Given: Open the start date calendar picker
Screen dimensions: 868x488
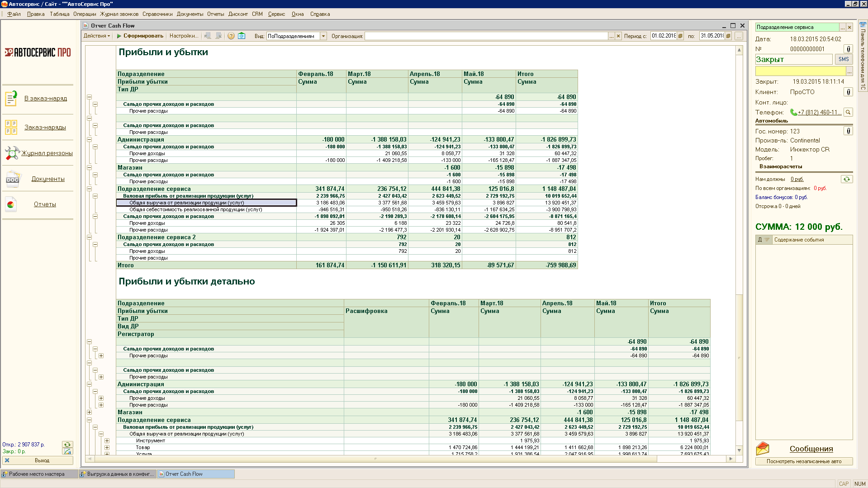Looking at the screenshot, I should (680, 36).
